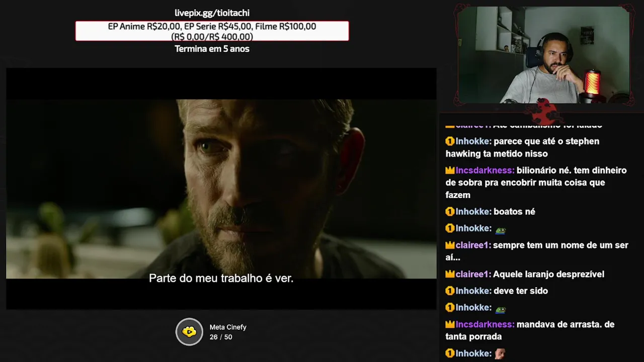Click the streamer webcam feed
Image resolution: width=644 pixels, height=362 pixels.
coord(543,55)
